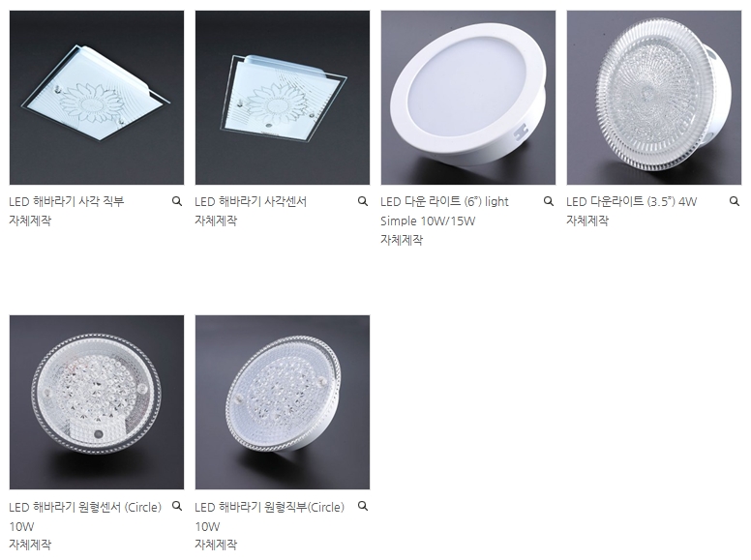Screen dimensions: 751x560
Task: Click 자체제작 label under 3.5-inch downlight
Action: point(587,221)
